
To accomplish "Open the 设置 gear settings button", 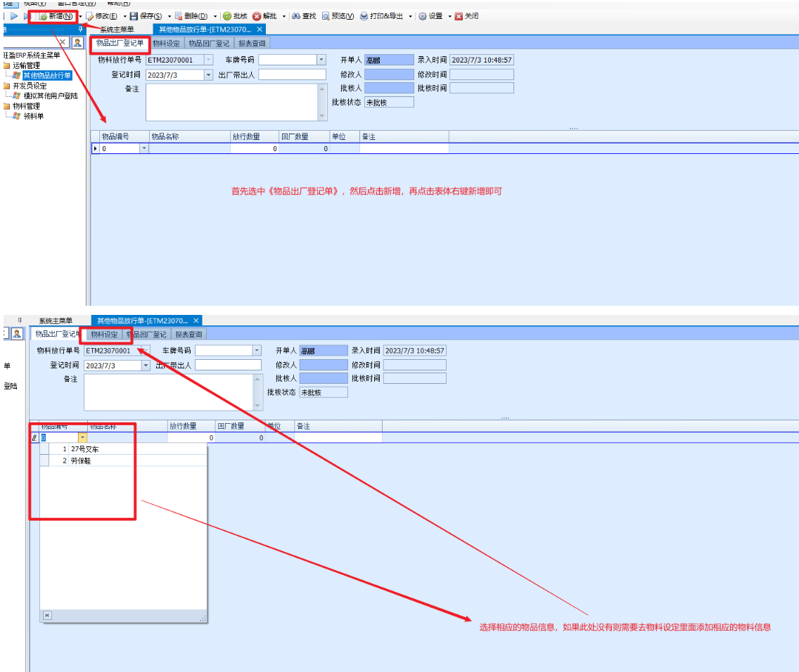I will (430, 16).
